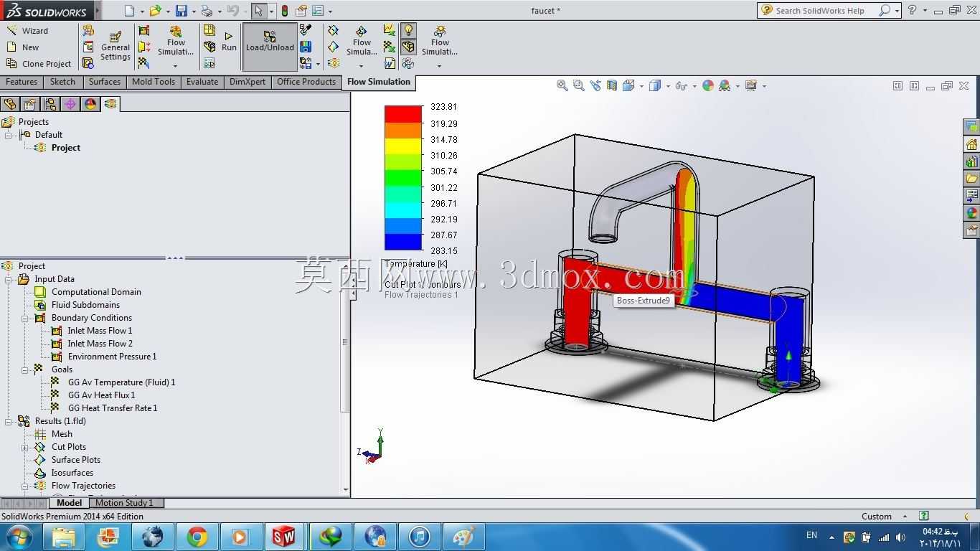
Task: Click Zoom to Fit icon in viewport
Action: (562, 85)
